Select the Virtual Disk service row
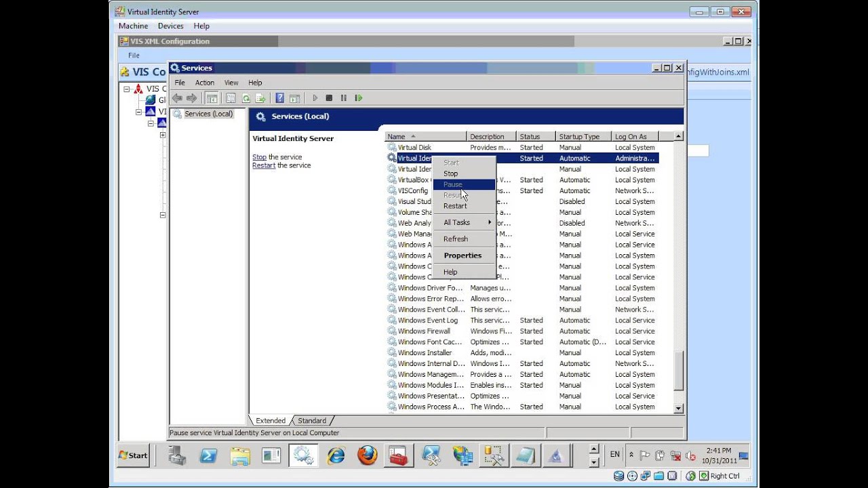The image size is (868, 488). coord(522,147)
